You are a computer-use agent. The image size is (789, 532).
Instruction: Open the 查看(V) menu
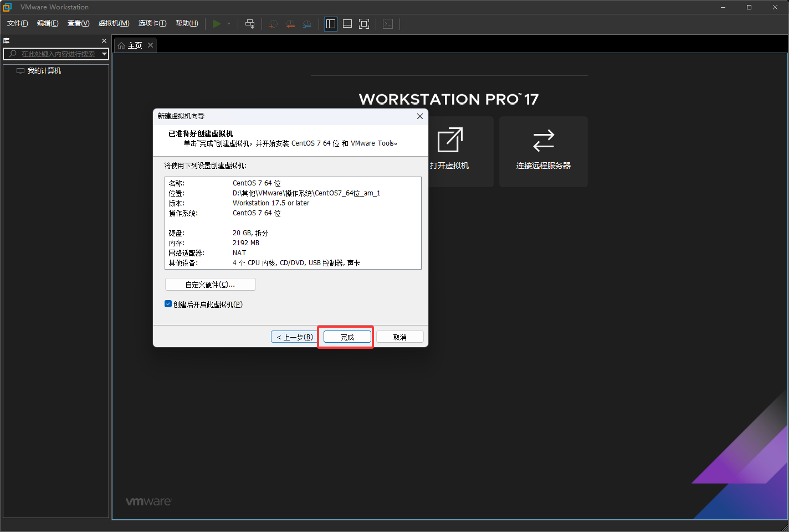(x=78, y=23)
